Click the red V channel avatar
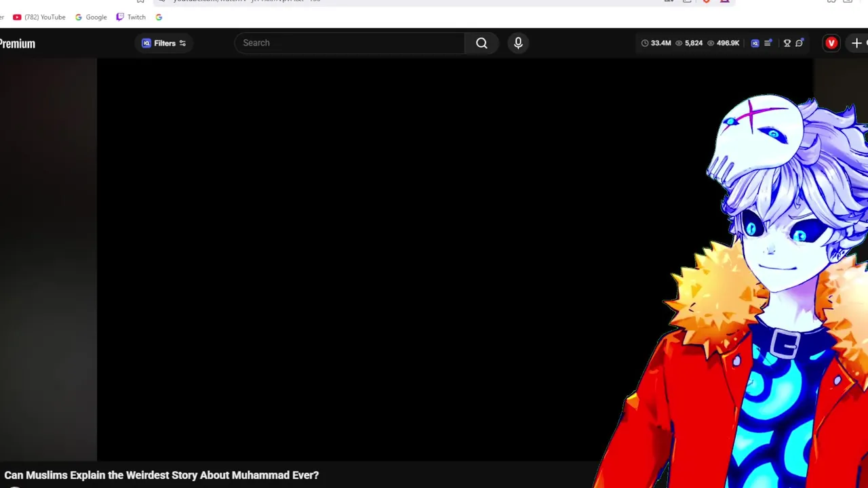 click(x=831, y=43)
